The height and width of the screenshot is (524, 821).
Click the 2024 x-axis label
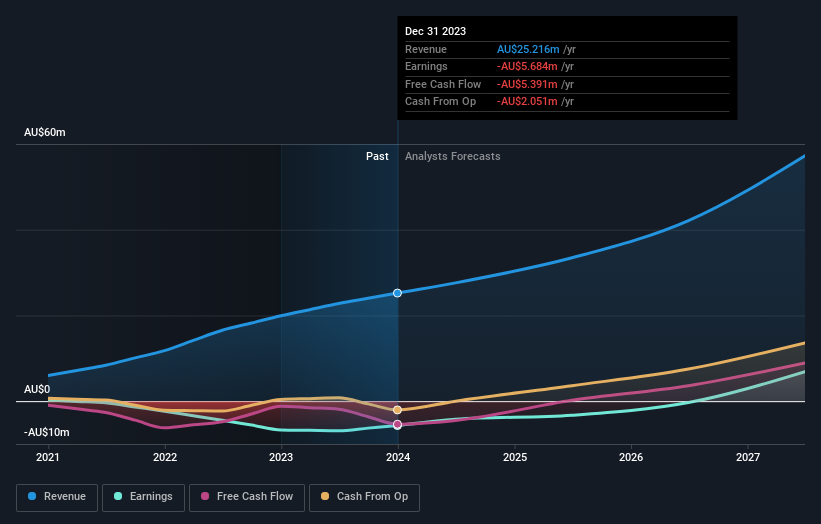(398, 457)
